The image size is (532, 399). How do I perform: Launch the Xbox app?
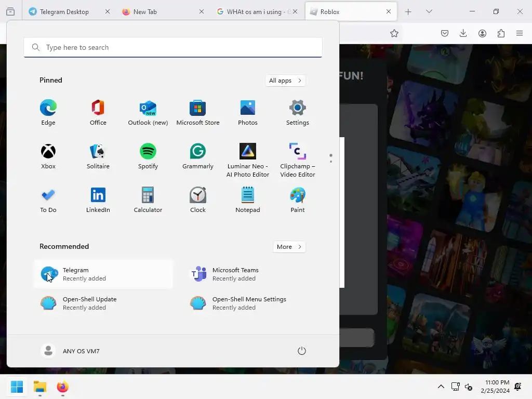(x=48, y=156)
